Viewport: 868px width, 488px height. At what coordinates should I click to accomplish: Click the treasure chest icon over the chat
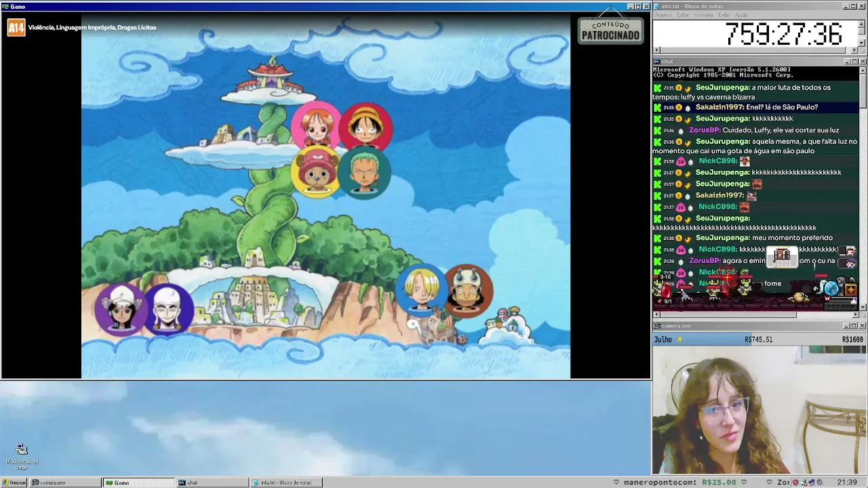pyautogui.click(x=782, y=256)
